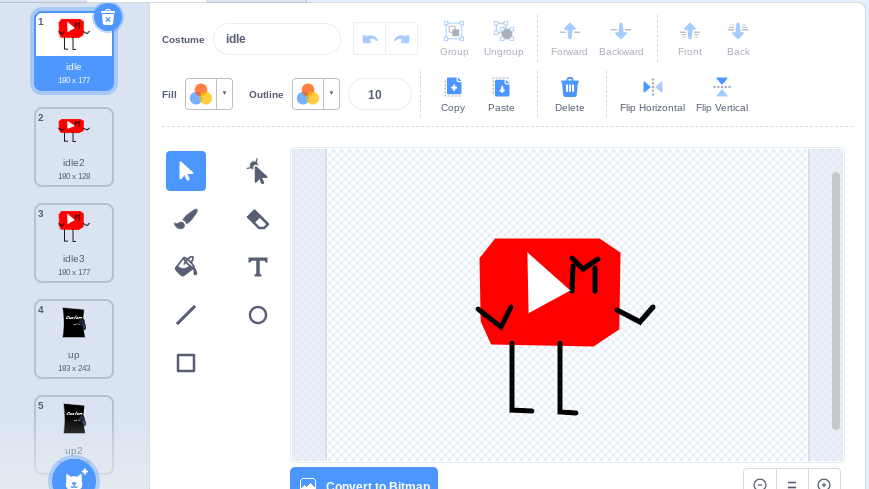Select the Brush tool
869x489 pixels.
[x=186, y=219]
